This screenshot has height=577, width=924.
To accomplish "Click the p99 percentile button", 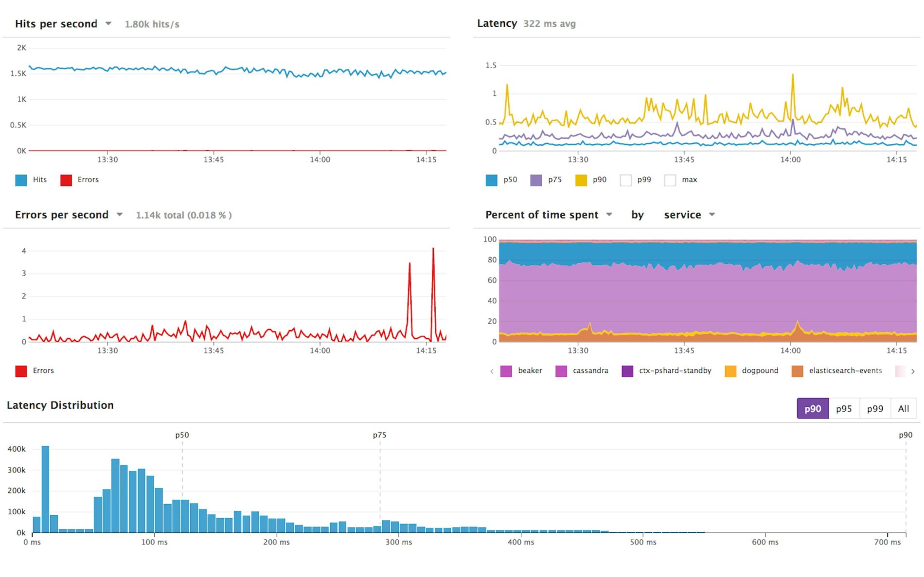I will tap(874, 408).
